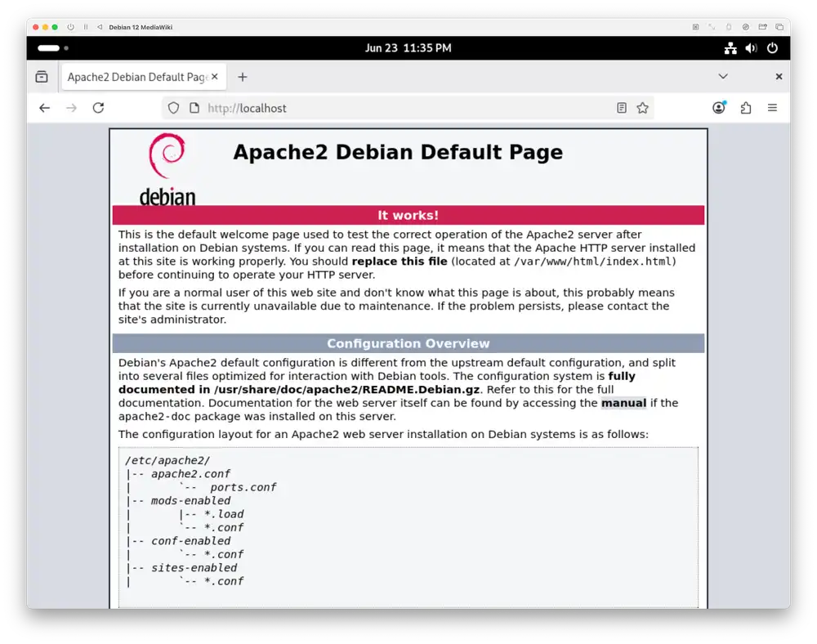Click the replace this file bold text
This screenshot has height=644, width=817.
(400, 261)
